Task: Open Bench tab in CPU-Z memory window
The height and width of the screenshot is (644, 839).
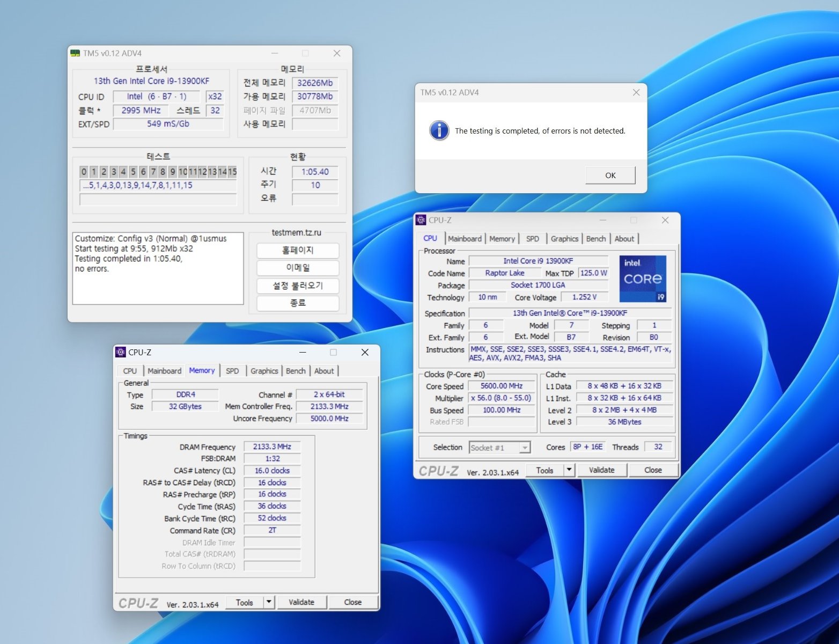Action: click(x=296, y=371)
